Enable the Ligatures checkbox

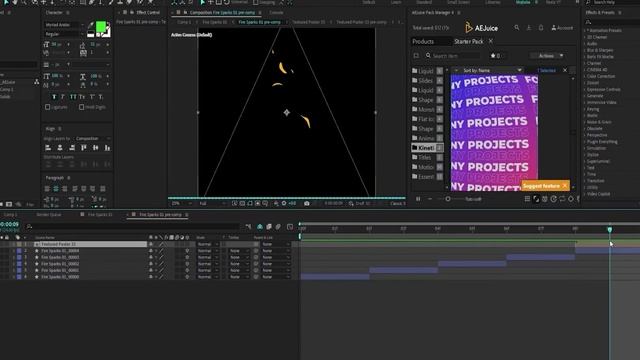click(x=47, y=107)
